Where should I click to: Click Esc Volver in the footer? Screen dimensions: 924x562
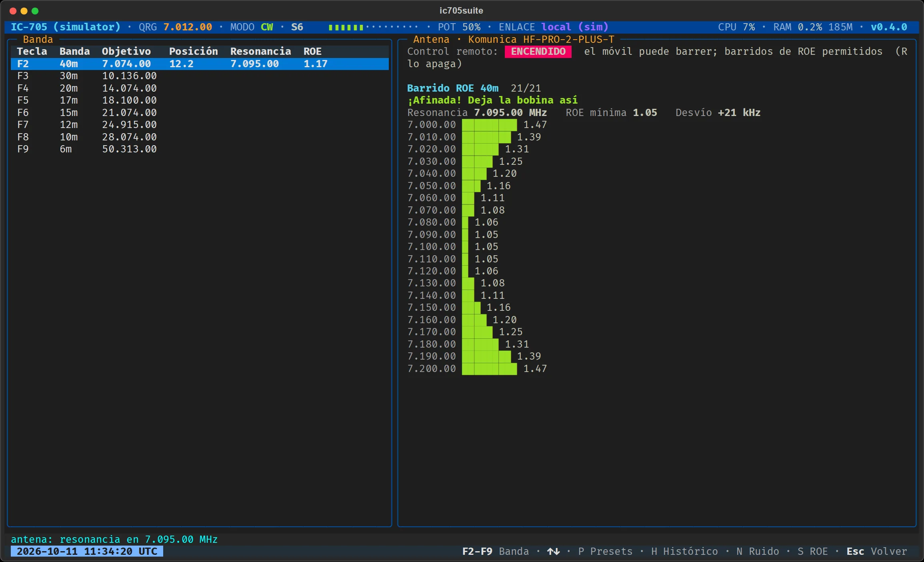click(x=877, y=551)
